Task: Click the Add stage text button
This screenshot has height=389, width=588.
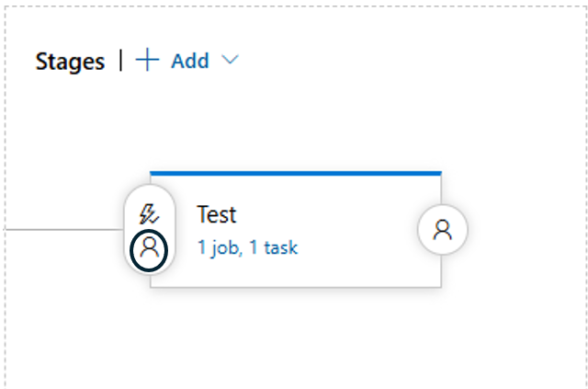Action: coord(190,61)
